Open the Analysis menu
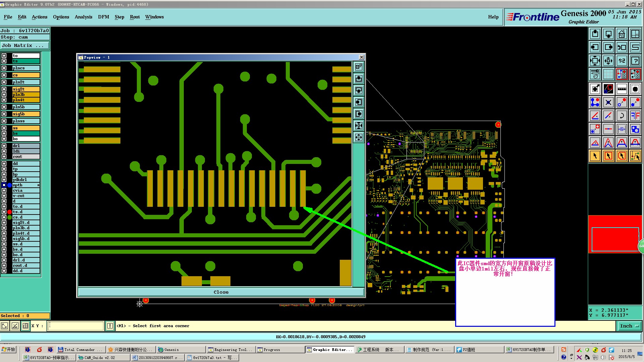The height and width of the screenshot is (362, 644). pyautogui.click(x=83, y=17)
